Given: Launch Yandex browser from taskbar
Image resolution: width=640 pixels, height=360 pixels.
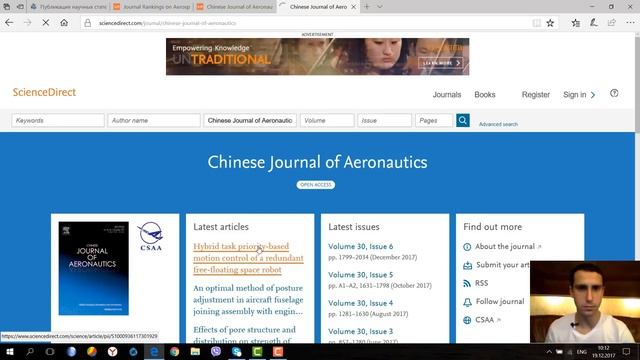Looking at the screenshot, I should pos(112,351).
